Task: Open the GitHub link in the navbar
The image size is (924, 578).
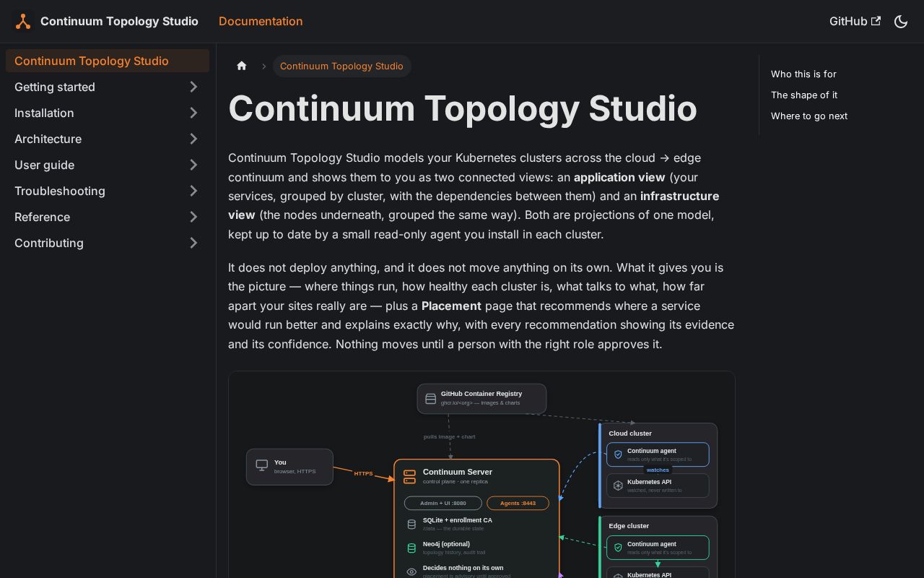Action: click(855, 22)
